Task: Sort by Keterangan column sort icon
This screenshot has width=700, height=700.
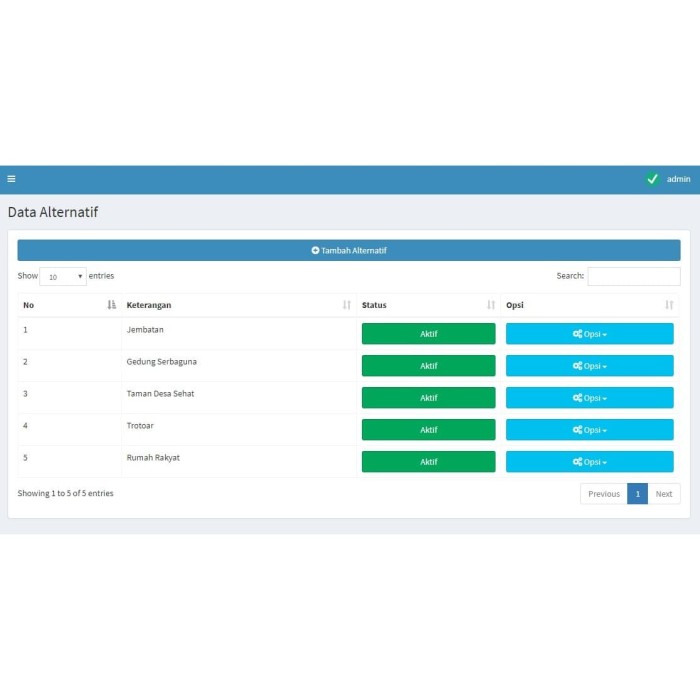Action: tap(346, 305)
